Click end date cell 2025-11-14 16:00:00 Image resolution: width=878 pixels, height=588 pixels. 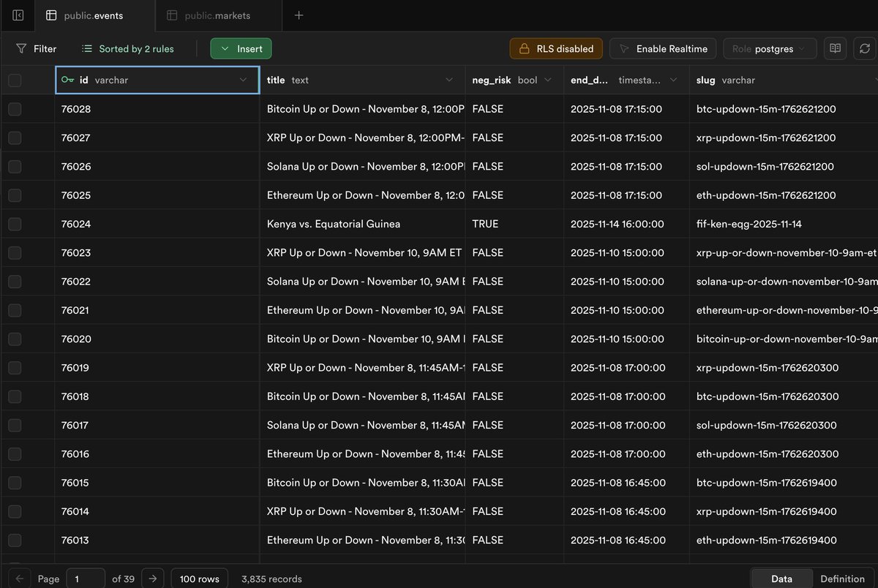click(x=627, y=224)
